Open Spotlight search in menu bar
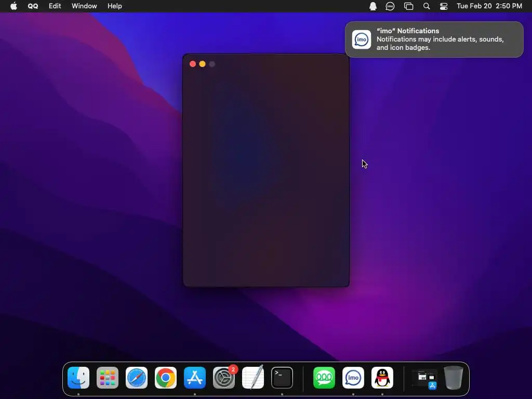 (427, 6)
